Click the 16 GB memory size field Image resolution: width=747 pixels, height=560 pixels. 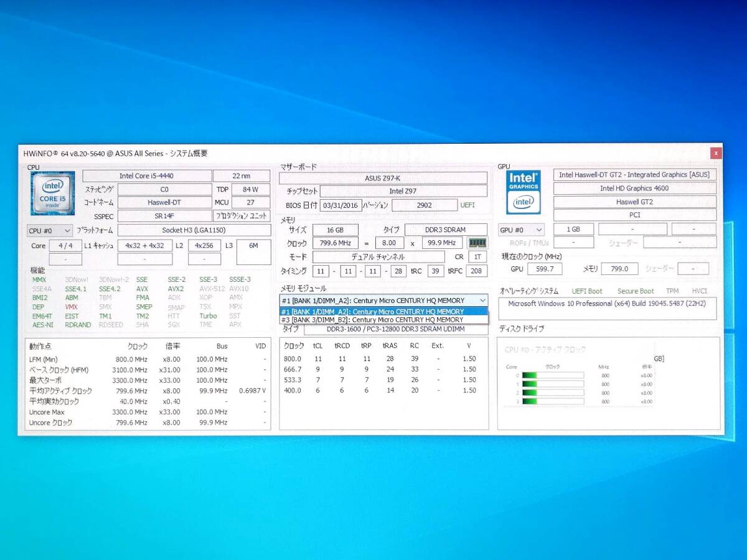[x=334, y=230]
